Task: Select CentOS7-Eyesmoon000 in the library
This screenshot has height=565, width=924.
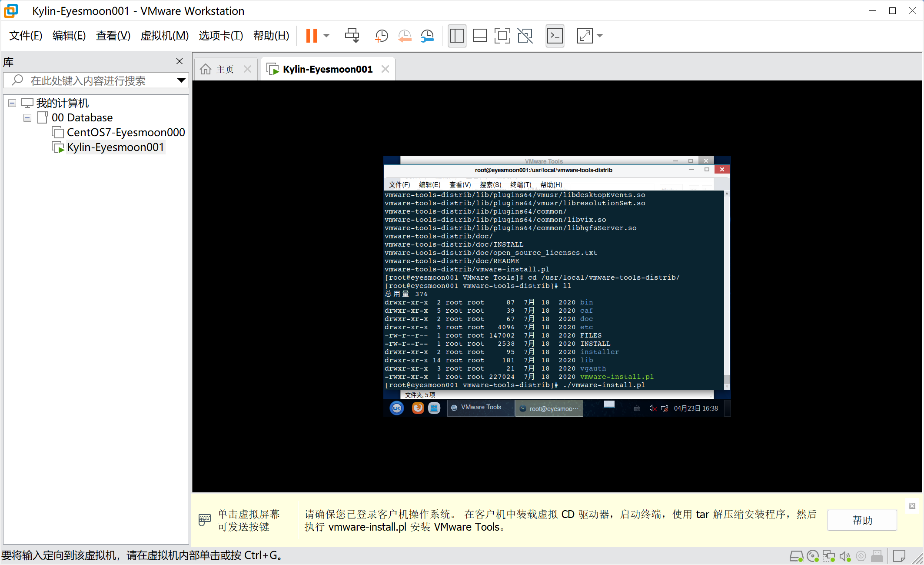Action: [126, 132]
